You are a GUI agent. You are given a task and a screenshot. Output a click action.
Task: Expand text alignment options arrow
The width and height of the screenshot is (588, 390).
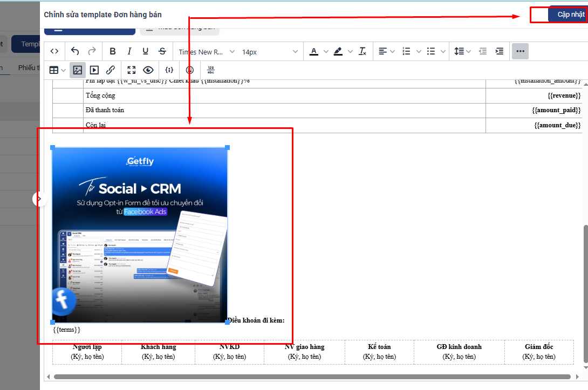point(393,51)
